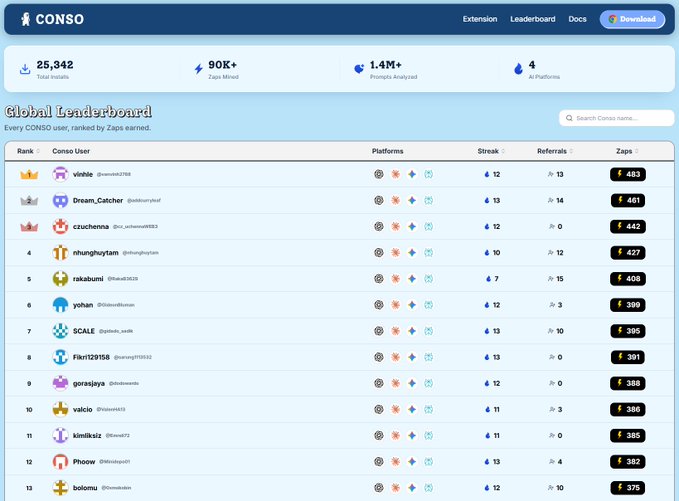The width and height of the screenshot is (679, 501).
Task: Click the 483 Zaps badge
Action: [628, 174]
